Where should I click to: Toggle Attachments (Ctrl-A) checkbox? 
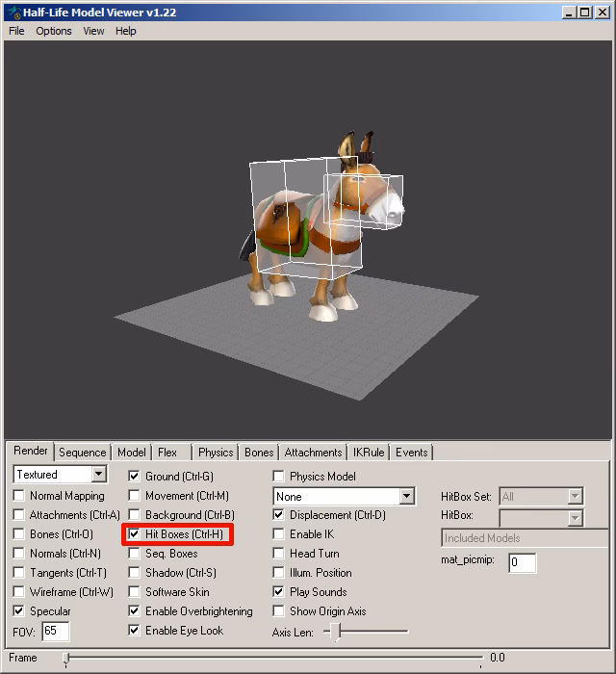[18, 514]
